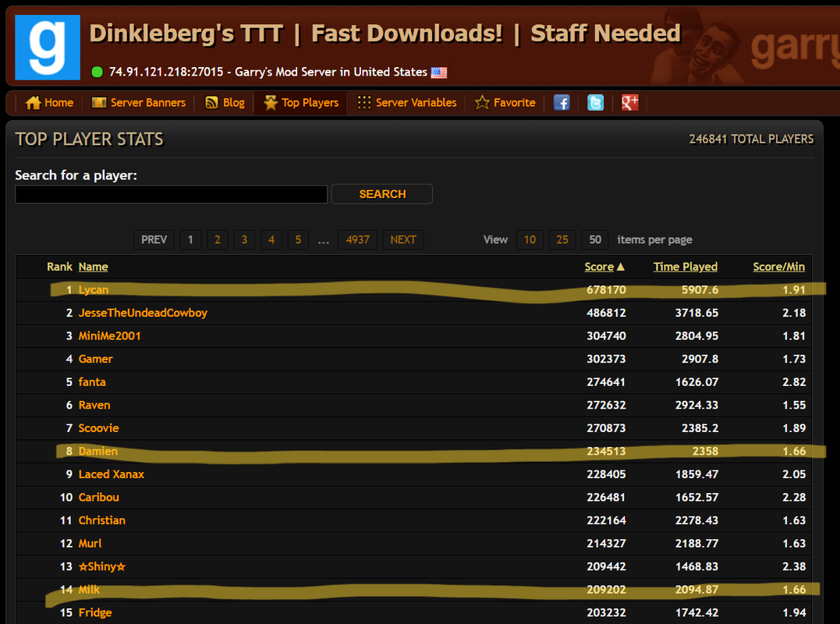Open player Milk's profile
Image resolution: width=840 pixels, height=624 pixels.
[x=89, y=589]
